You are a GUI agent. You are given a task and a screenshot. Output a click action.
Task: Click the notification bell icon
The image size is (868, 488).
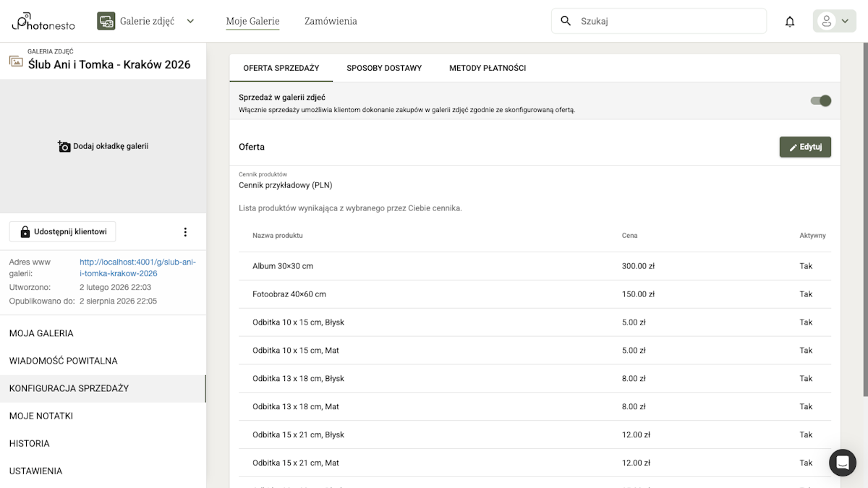[x=790, y=22]
